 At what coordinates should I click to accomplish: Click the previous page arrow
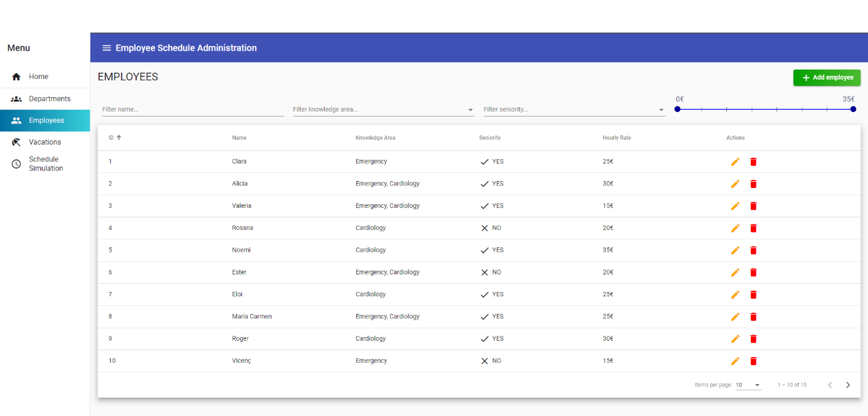point(830,385)
